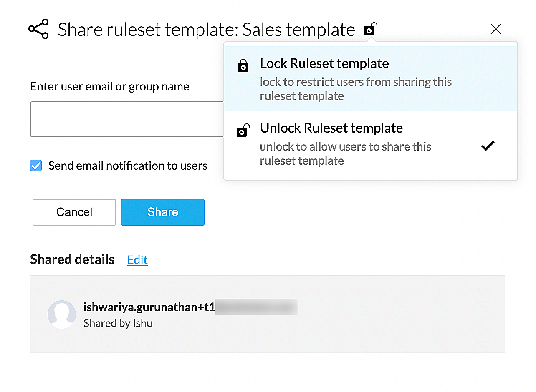Click the blue Share button

[x=162, y=212]
